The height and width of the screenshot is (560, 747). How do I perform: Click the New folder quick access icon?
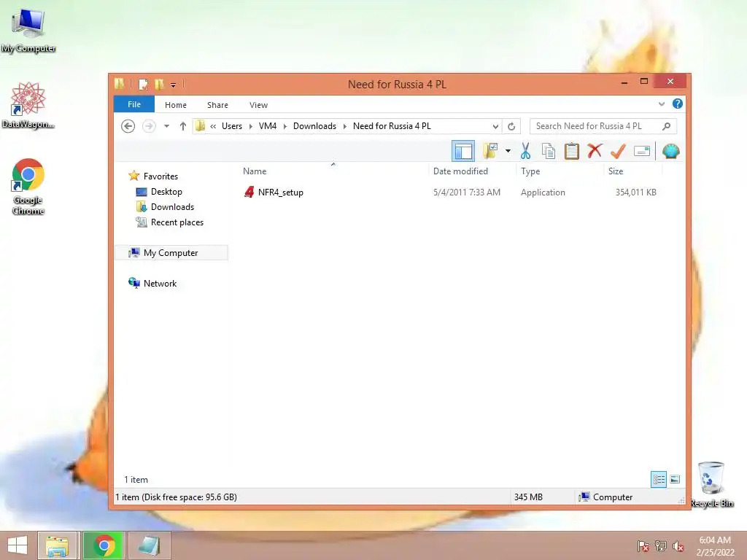point(159,85)
